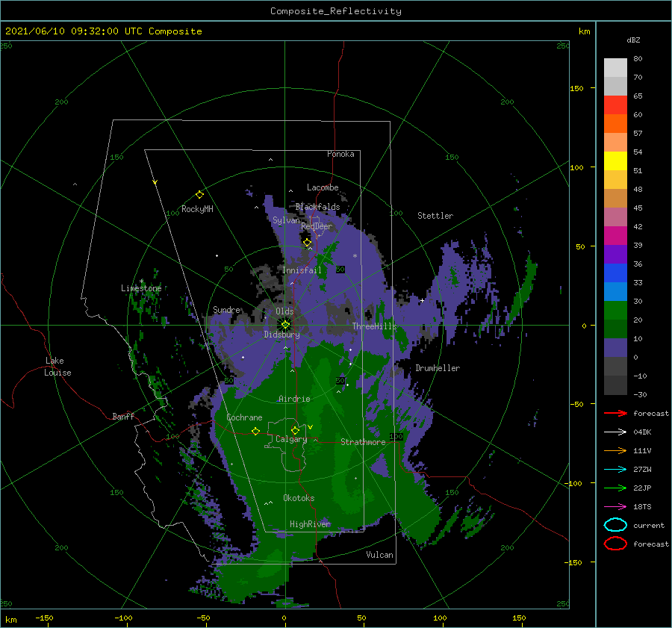Click the red forecast arrow in legend
This screenshot has height=628, width=672.
tap(615, 413)
